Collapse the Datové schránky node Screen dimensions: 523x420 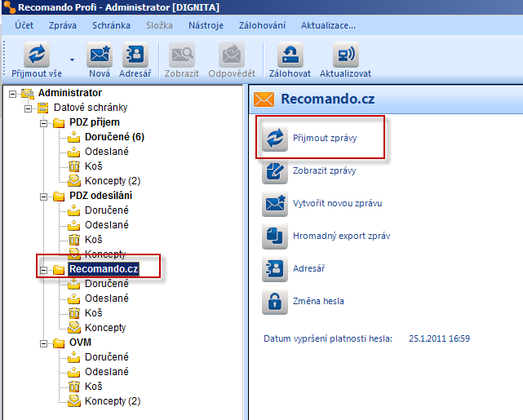point(28,108)
